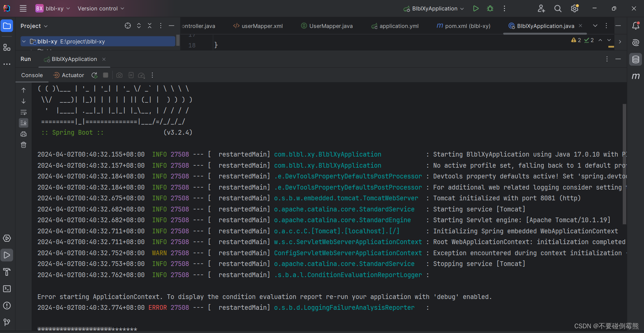The width and height of the screenshot is (644, 333).
Task: Rerun BlblXyApplication from the console toolbar
Action: point(94,75)
